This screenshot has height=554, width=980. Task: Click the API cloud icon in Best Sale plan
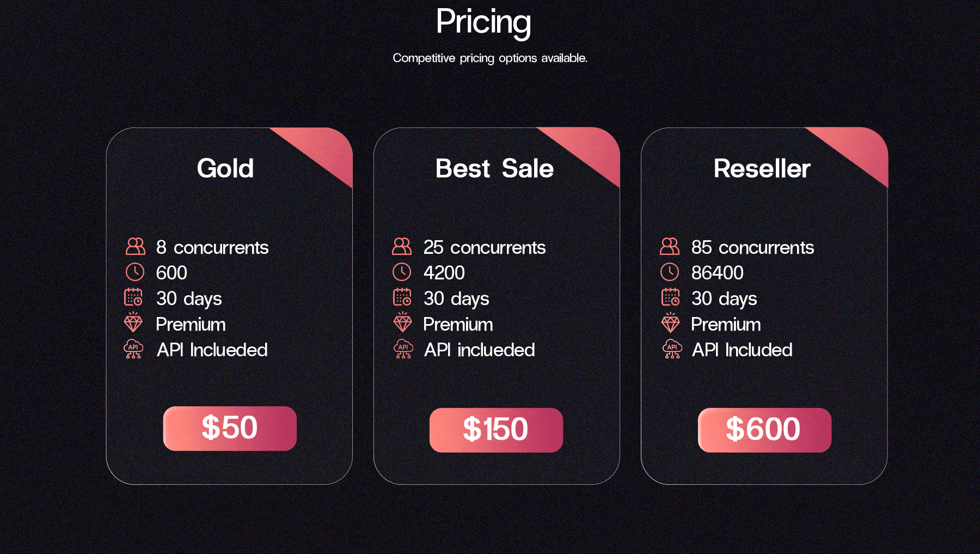[403, 349]
